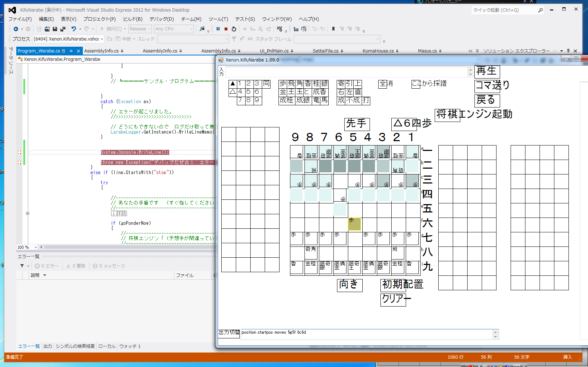Click the Step Into arrow icon
The height and width of the screenshot is (367, 588).
pyautogui.click(x=253, y=29)
